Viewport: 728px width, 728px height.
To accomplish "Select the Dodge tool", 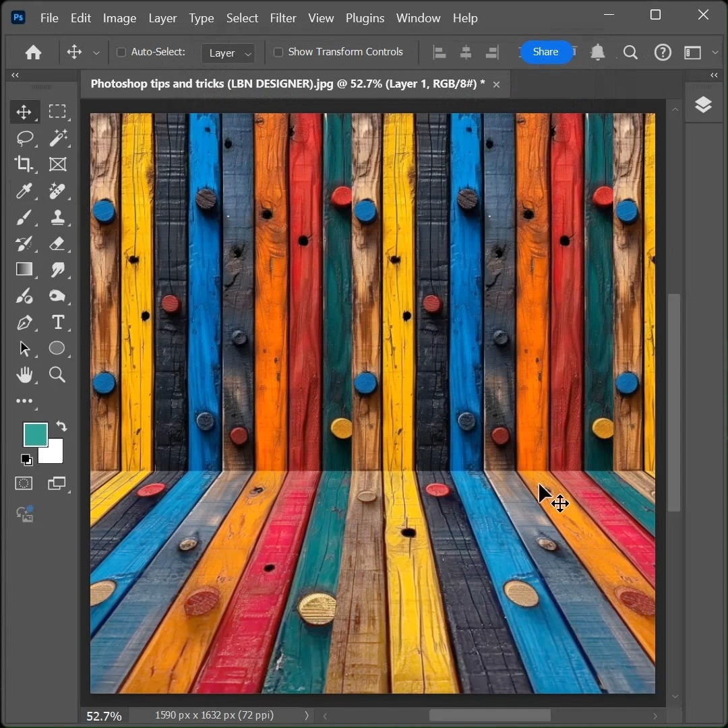I will click(24, 296).
